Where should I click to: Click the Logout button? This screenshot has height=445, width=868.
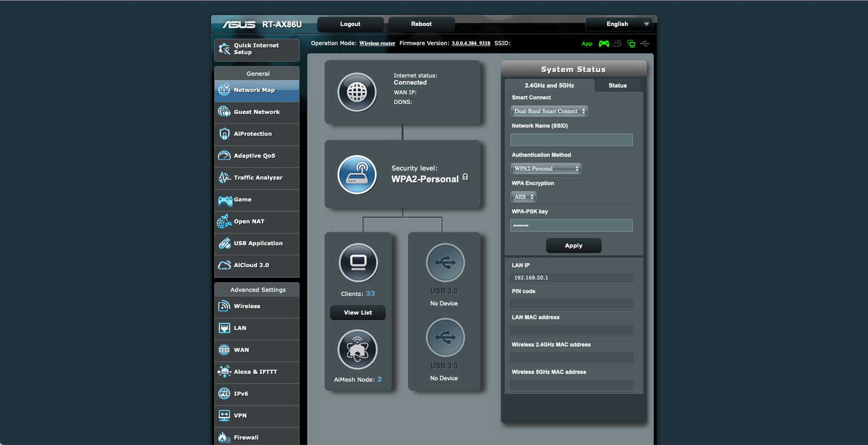coord(350,24)
